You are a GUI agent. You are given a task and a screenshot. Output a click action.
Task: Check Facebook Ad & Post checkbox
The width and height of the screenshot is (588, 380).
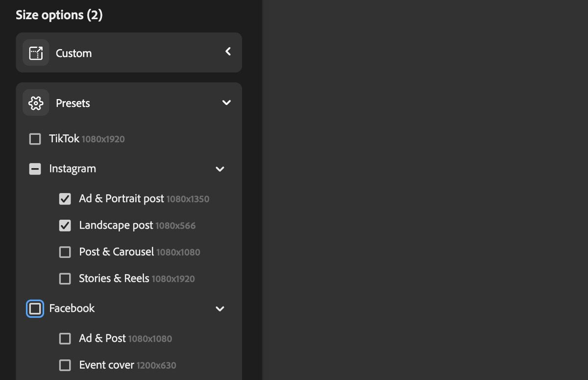tap(65, 338)
